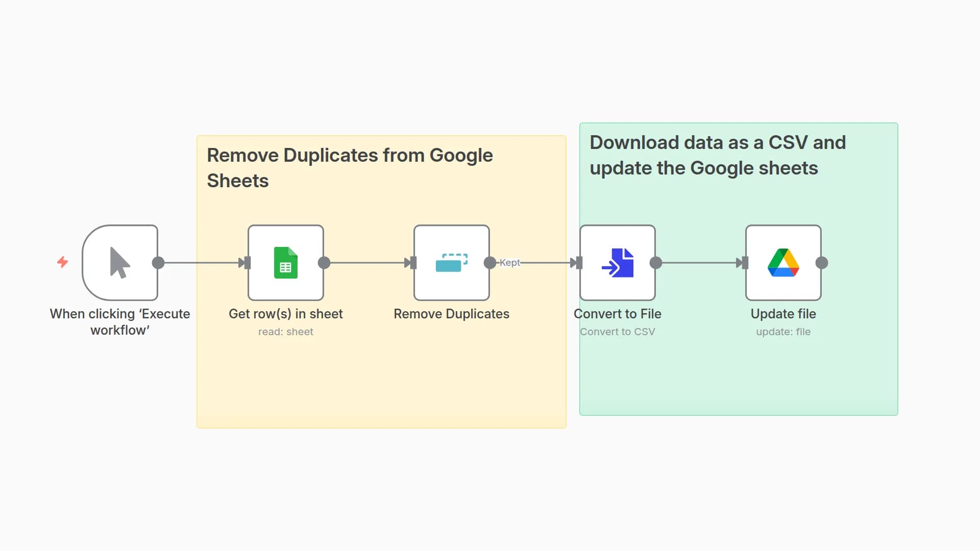Click the input arrow on Get row(s) in sheet
Image resolution: width=980 pixels, height=551 pixels.
click(246, 263)
